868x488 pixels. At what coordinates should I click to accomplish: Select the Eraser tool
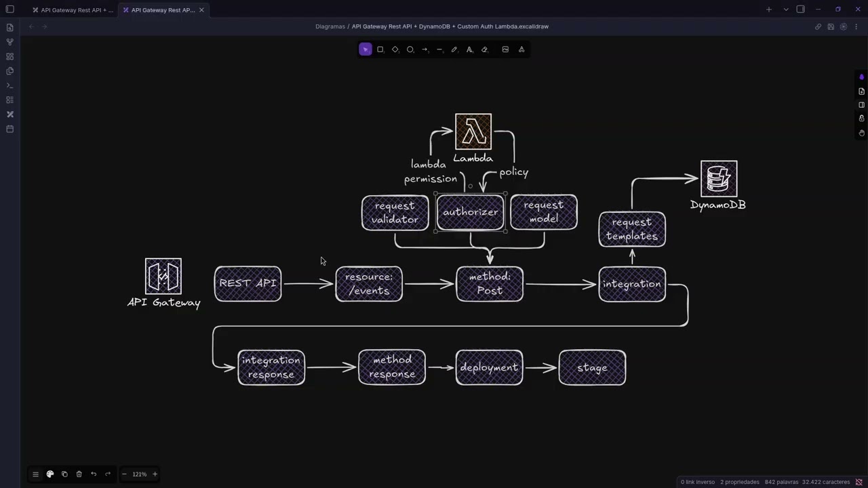click(x=484, y=49)
